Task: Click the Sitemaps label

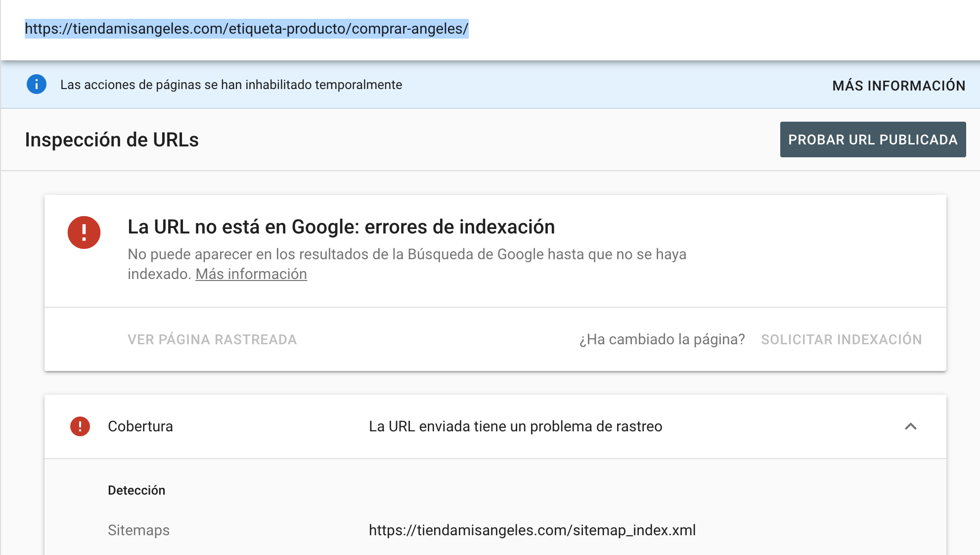Action: click(x=138, y=530)
